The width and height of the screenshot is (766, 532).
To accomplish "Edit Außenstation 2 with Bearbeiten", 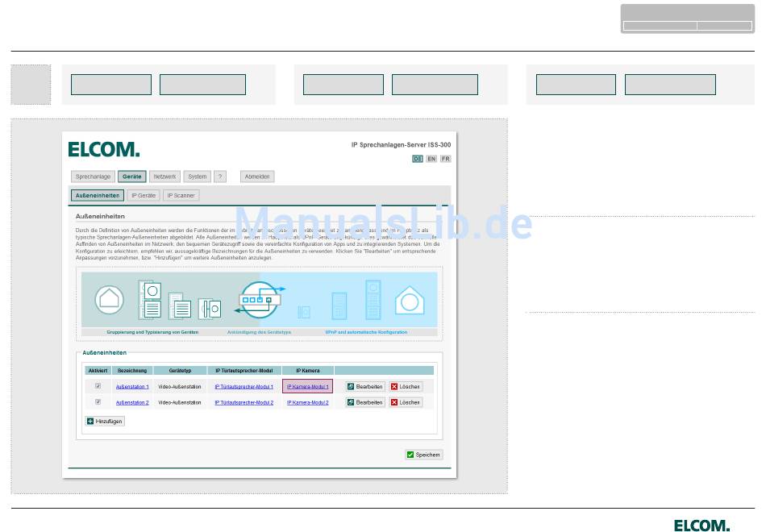I will (x=365, y=402).
